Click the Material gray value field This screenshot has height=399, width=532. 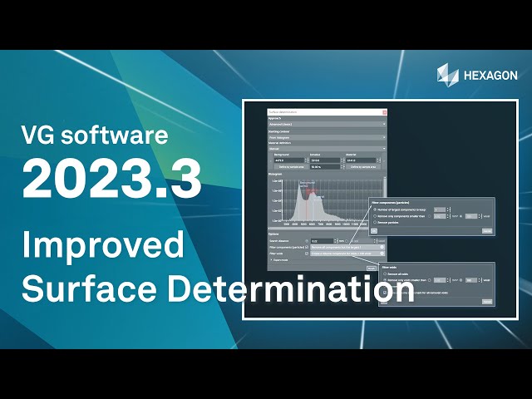[x=361, y=160]
